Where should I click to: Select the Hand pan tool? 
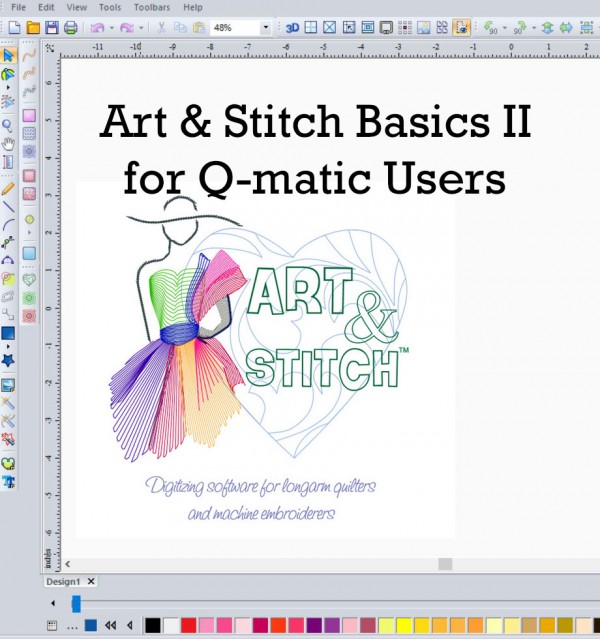9,145
